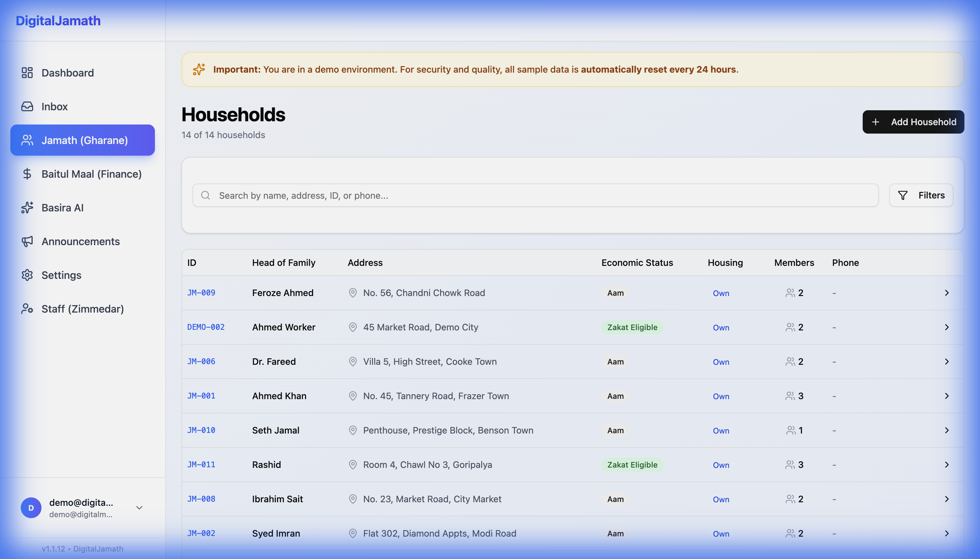Open household link DEMO-002
Image resolution: width=980 pixels, height=559 pixels.
206,327
